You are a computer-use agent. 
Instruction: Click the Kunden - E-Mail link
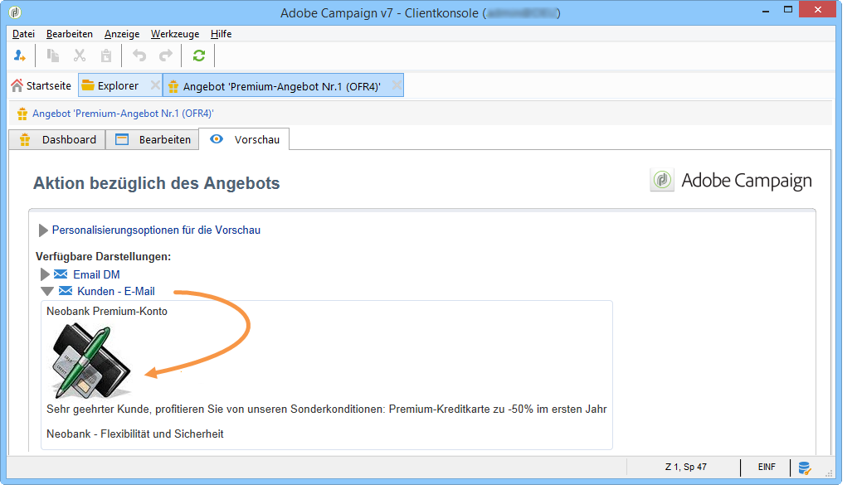(x=116, y=292)
